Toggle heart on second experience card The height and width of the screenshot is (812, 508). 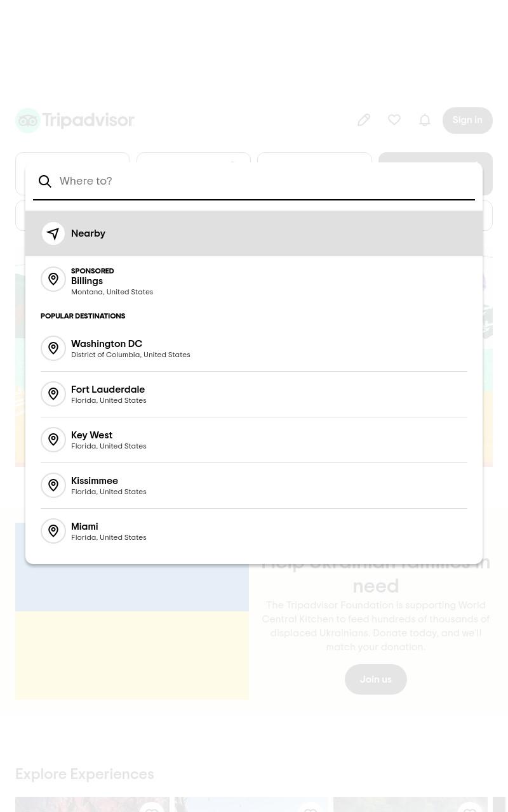click(311, 807)
